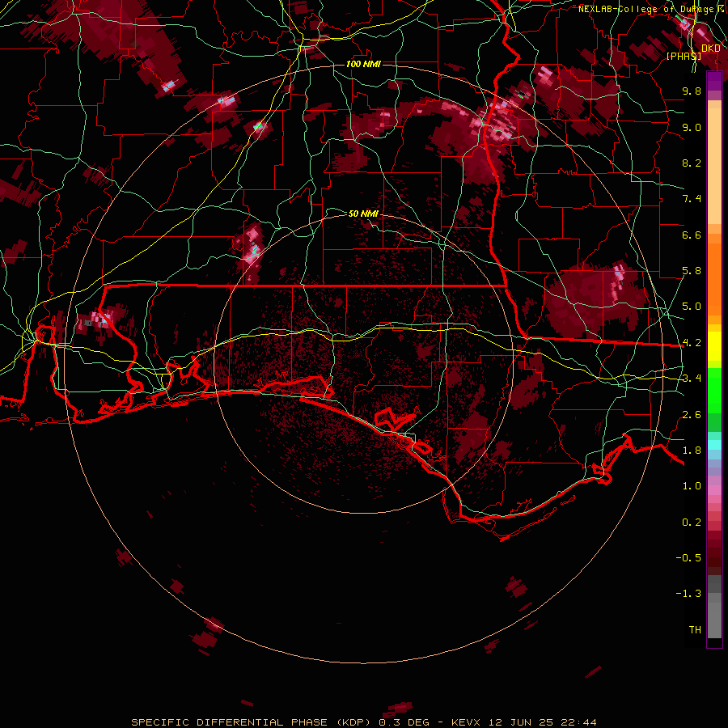Pick the pink segment of the color bar
Screen dimensions: 728x728
point(714,490)
